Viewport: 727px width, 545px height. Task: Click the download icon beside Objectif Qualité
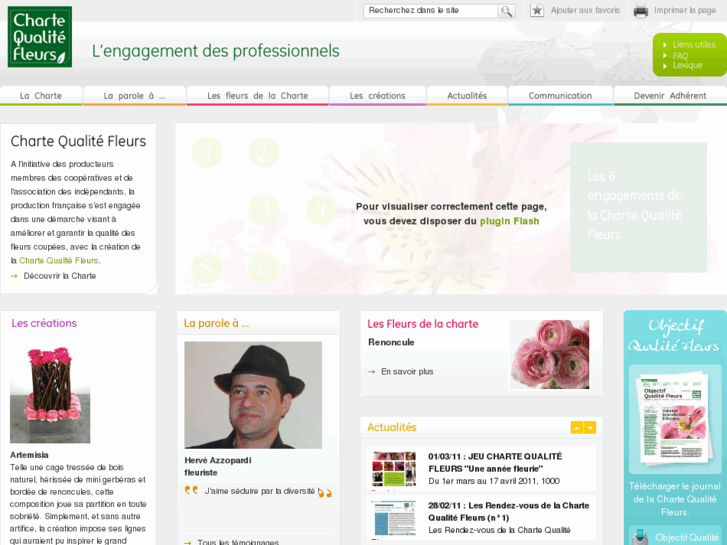[640, 537]
